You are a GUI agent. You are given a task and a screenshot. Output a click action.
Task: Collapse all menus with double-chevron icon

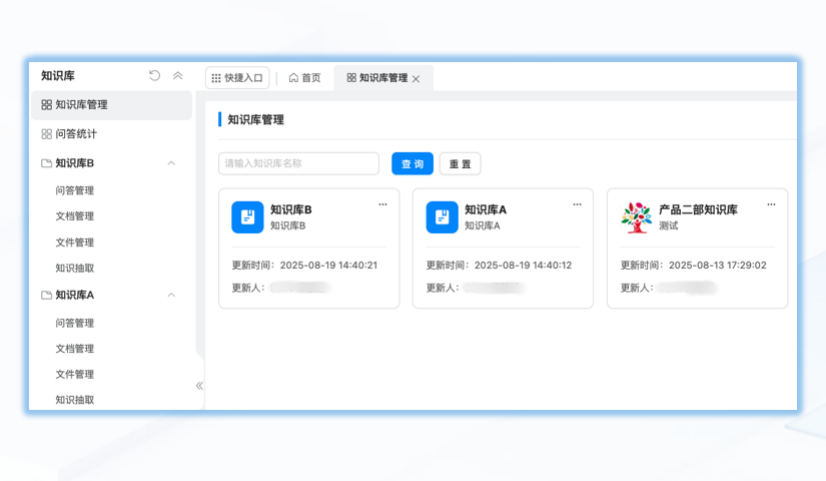(x=178, y=76)
